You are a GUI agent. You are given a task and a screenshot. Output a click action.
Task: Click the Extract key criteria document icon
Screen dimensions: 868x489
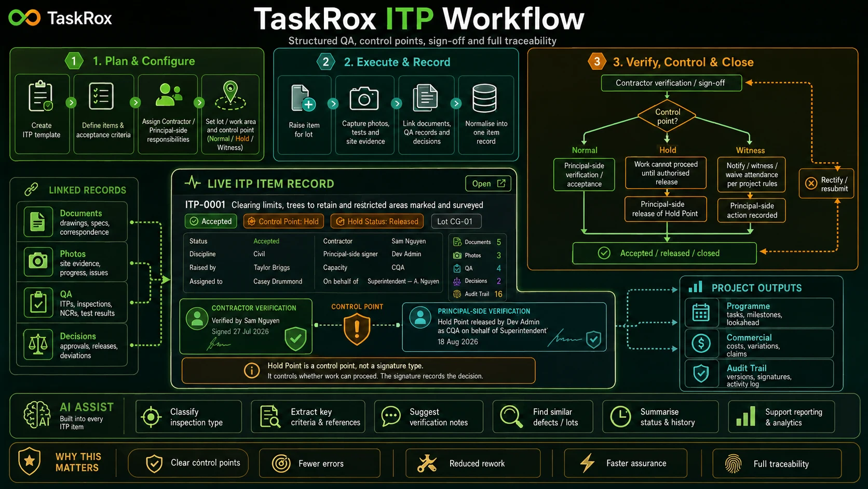tap(270, 416)
